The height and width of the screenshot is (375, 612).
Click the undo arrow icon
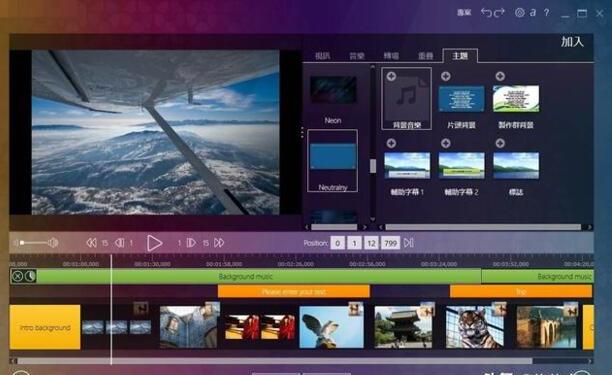click(486, 12)
